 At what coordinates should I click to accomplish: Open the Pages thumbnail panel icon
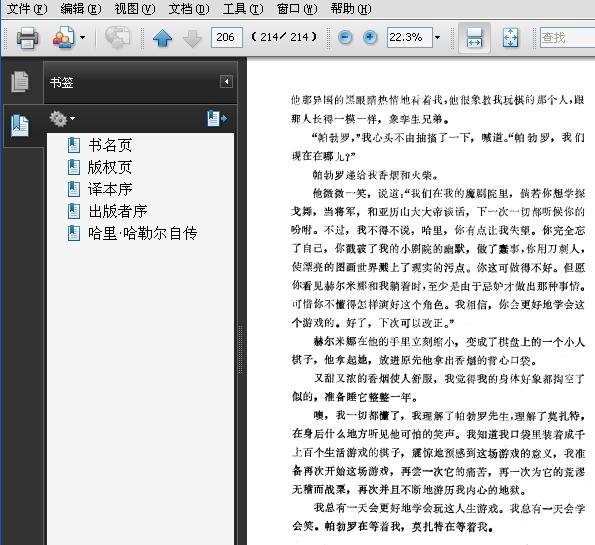(x=20, y=82)
